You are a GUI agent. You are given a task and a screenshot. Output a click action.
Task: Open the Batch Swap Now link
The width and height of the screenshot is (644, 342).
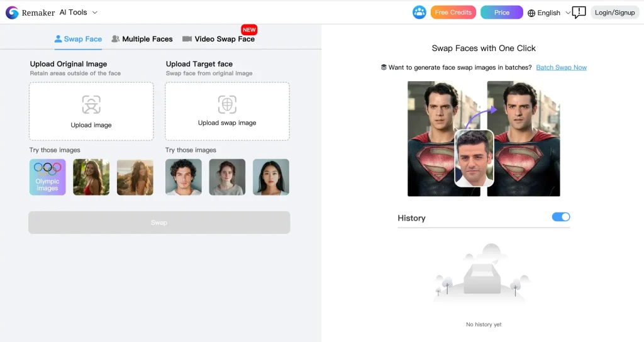click(561, 67)
